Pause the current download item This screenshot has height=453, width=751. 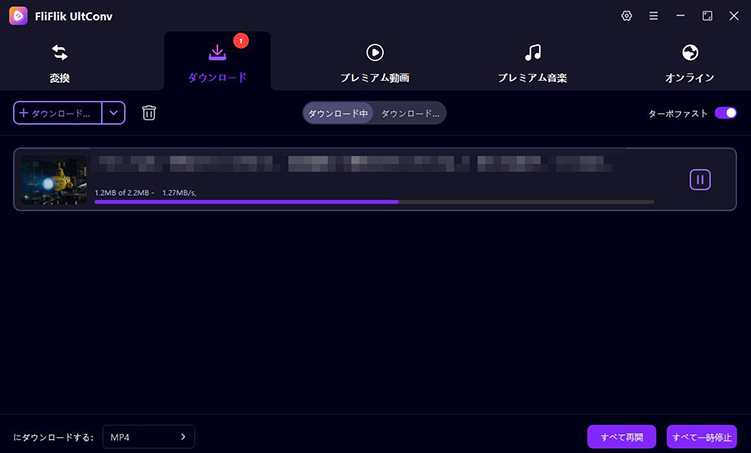click(x=700, y=180)
